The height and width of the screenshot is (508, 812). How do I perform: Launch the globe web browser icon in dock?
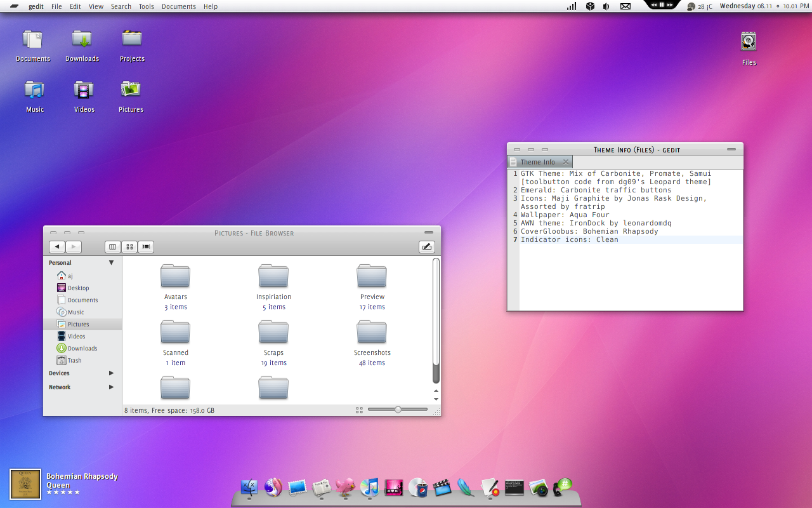point(273,487)
